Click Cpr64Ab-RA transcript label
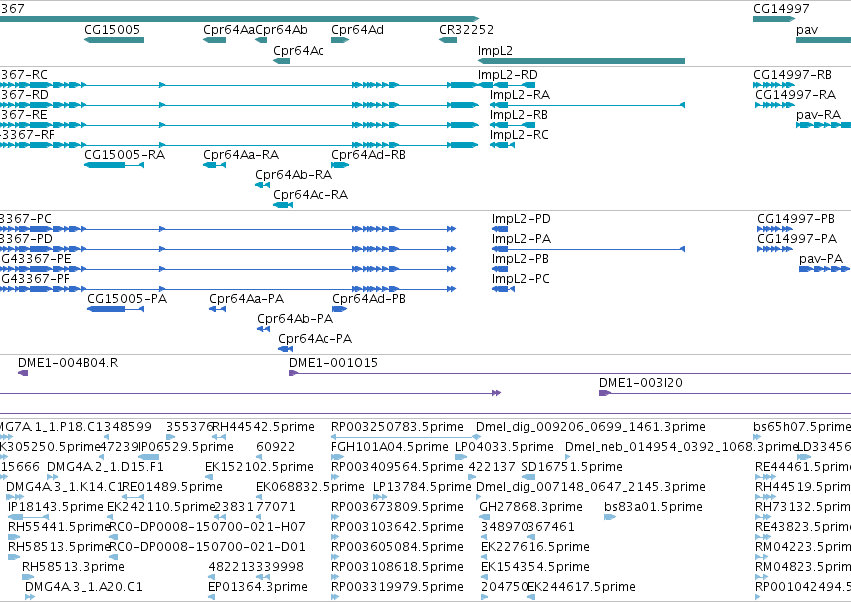 coord(294,175)
